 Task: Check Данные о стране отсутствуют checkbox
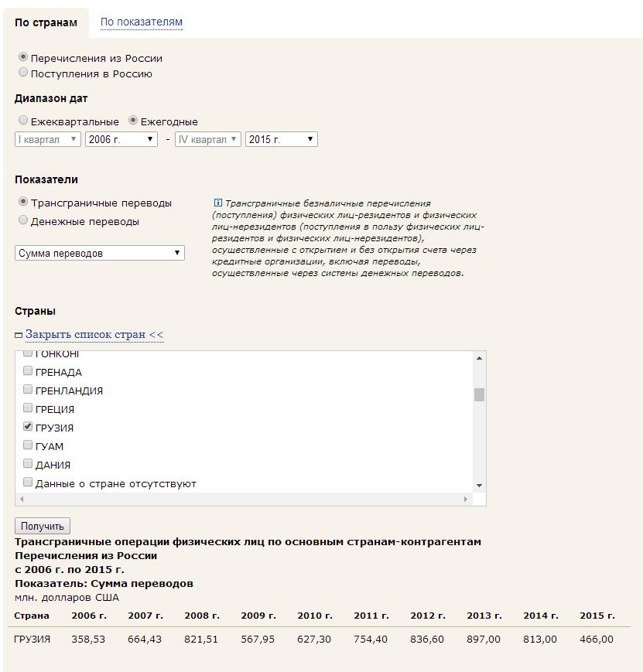click(28, 482)
